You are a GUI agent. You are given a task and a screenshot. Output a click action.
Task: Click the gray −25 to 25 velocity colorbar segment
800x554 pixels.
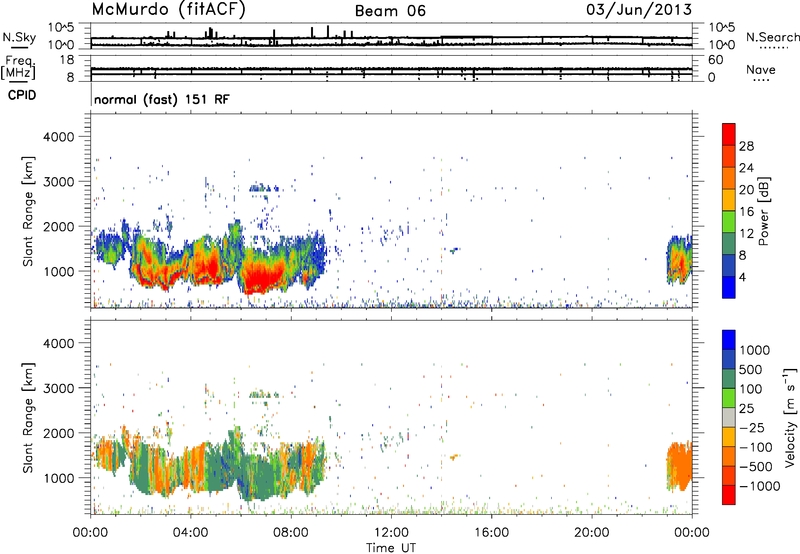[x=729, y=417]
